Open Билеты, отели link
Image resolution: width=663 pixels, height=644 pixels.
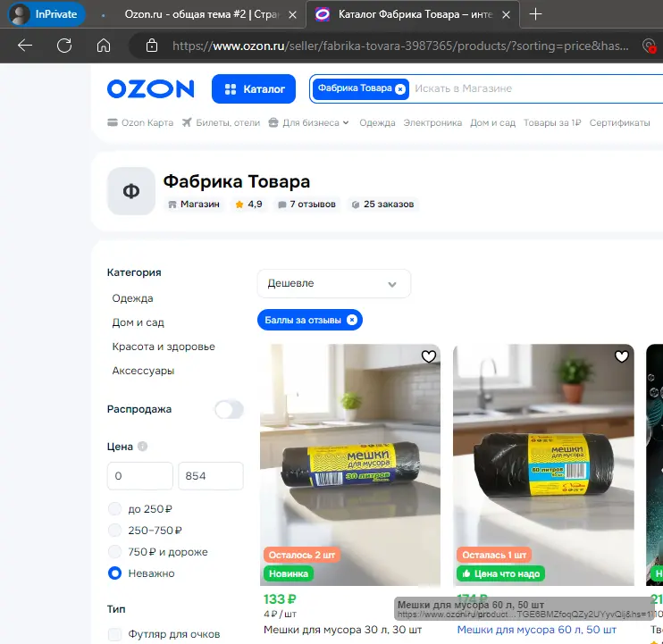click(x=221, y=122)
